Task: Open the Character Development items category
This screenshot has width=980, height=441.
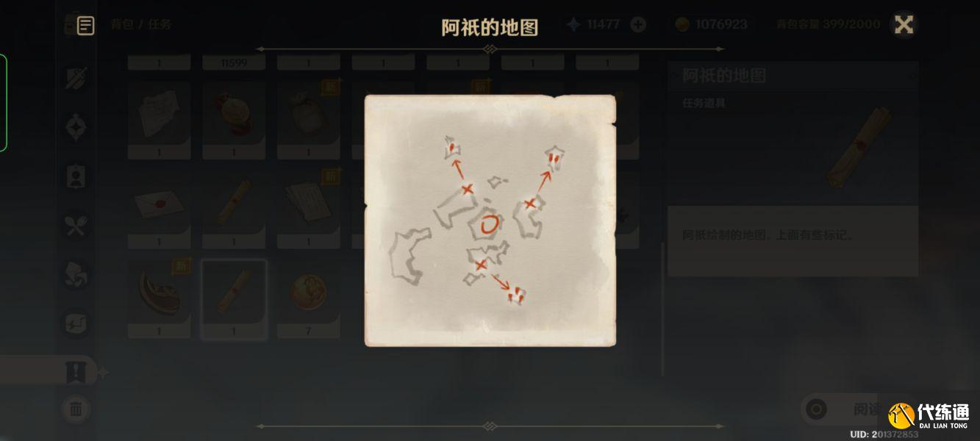Action: pos(76,176)
